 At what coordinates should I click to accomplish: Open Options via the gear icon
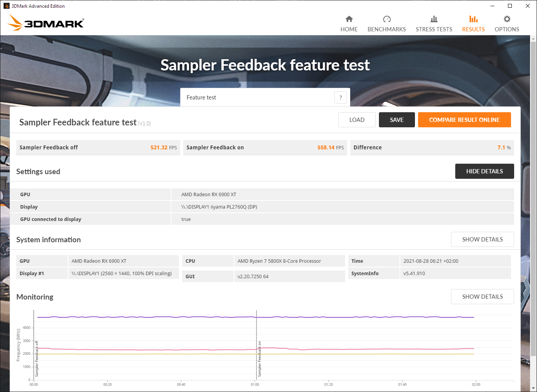point(507,19)
